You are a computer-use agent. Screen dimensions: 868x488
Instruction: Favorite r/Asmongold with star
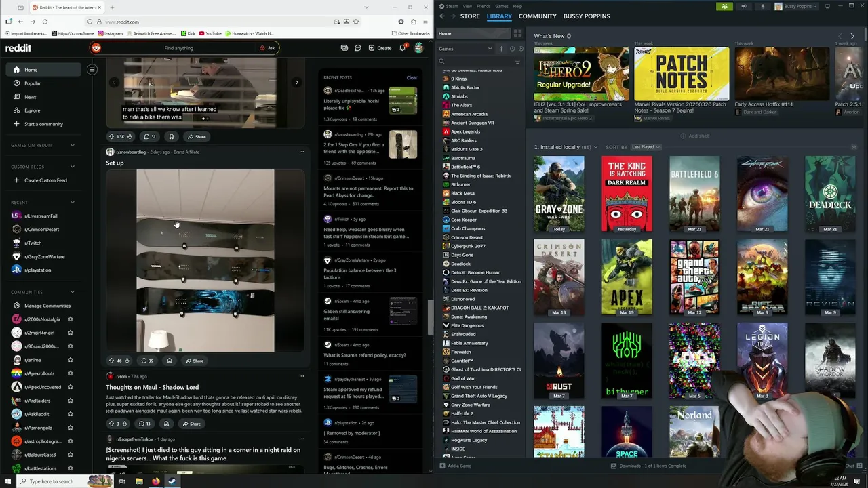click(71, 428)
